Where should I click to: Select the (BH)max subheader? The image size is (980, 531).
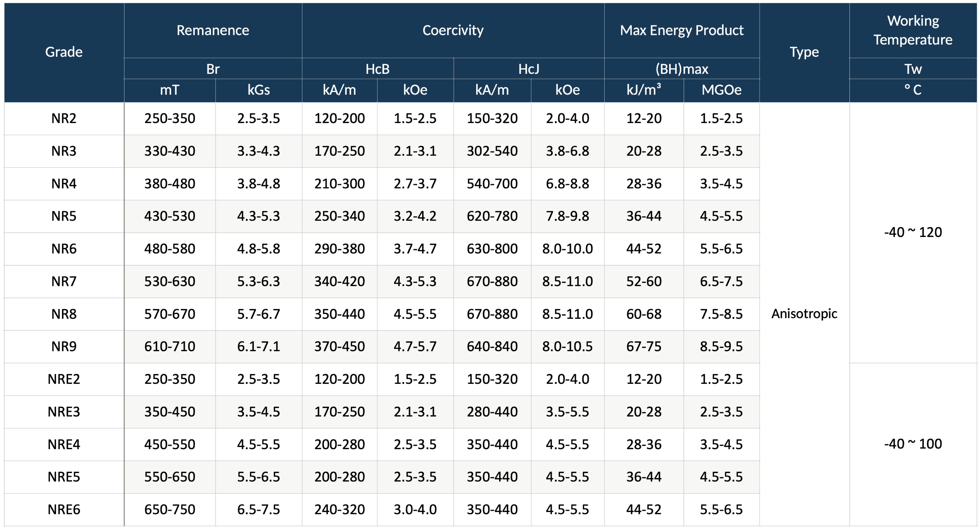click(681, 69)
